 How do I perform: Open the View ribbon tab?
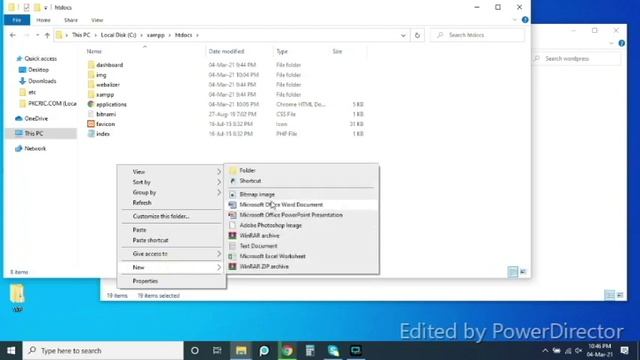click(x=97, y=20)
